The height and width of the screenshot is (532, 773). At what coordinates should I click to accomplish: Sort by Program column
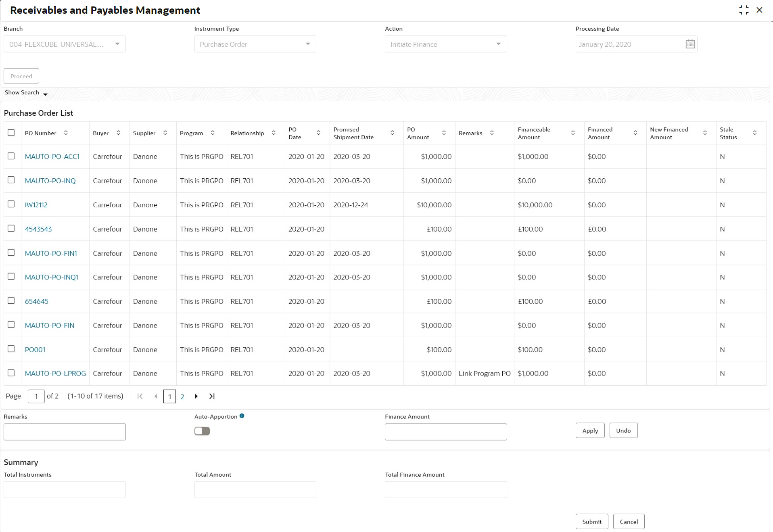pyautogui.click(x=213, y=133)
